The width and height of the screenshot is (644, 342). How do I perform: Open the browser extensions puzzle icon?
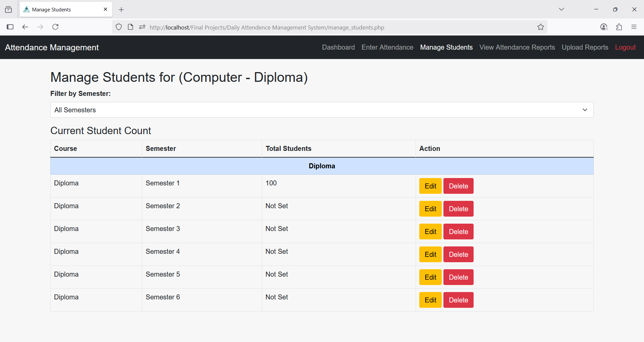pyautogui.click(x=619, y=27)
